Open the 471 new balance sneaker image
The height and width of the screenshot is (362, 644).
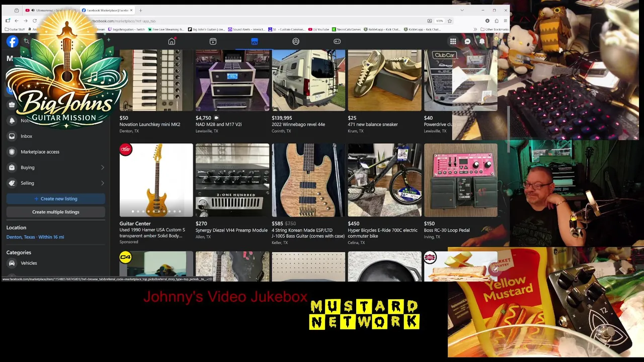(x=384, y=80)
